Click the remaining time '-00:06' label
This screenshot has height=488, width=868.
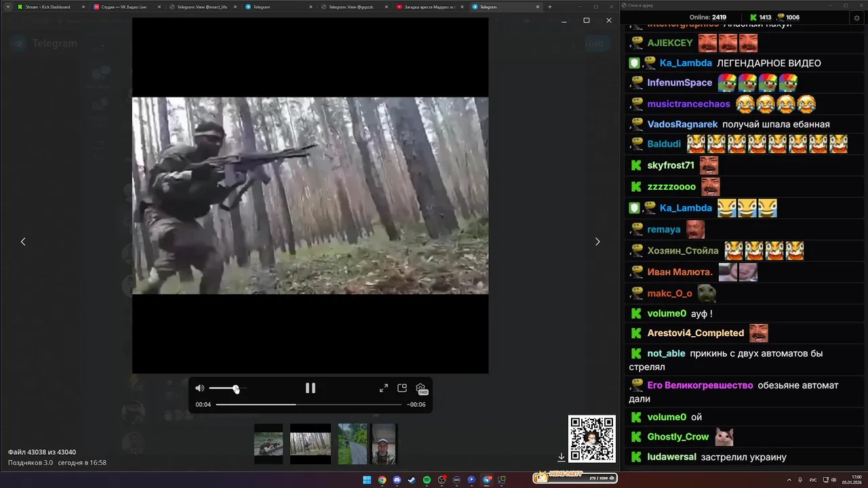[416, 405]
